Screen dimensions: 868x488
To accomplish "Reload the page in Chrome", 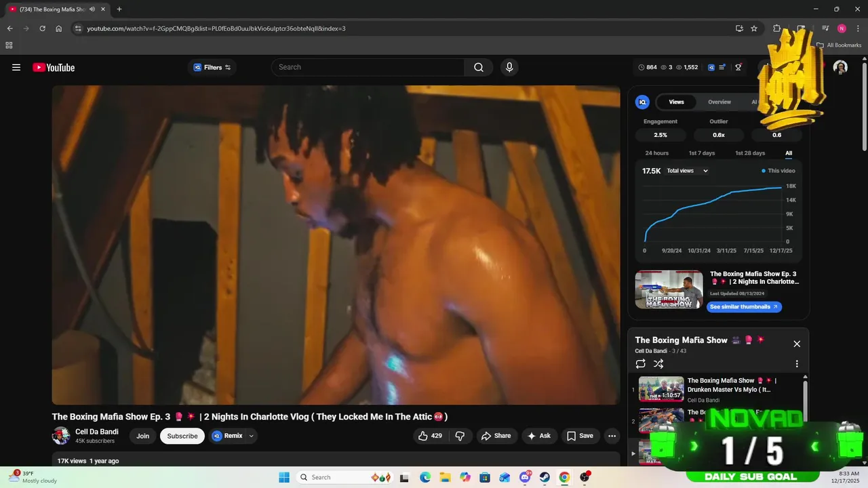I will click(x=42, y=28).
